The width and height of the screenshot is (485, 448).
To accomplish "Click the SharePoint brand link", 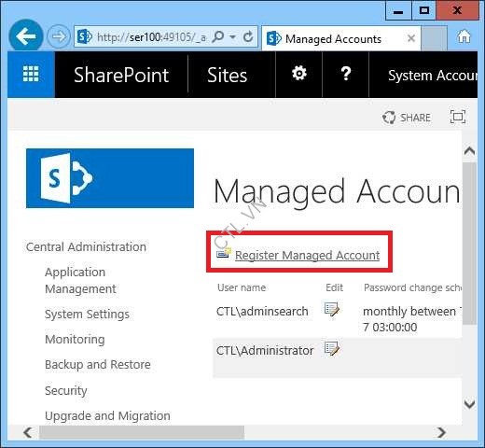I will 121,75.
